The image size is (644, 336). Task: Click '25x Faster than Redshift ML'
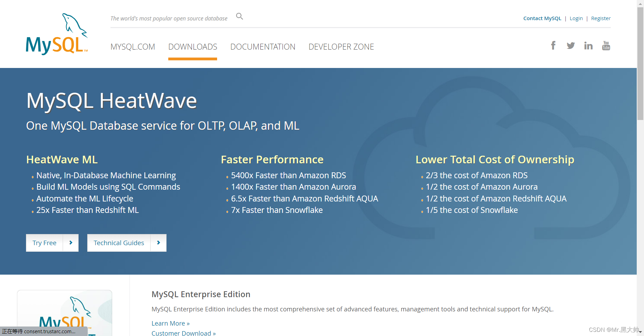[x=87, y=210]
